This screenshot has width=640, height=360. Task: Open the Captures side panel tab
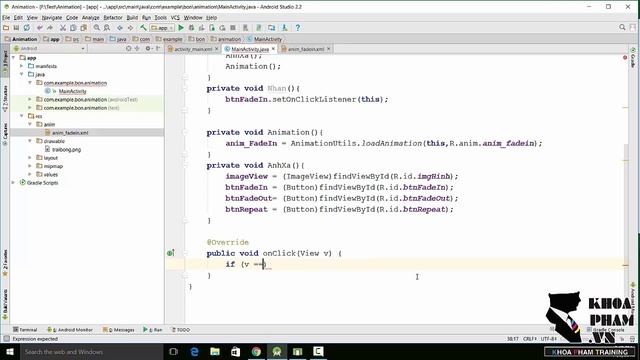(x=5, y=134)
